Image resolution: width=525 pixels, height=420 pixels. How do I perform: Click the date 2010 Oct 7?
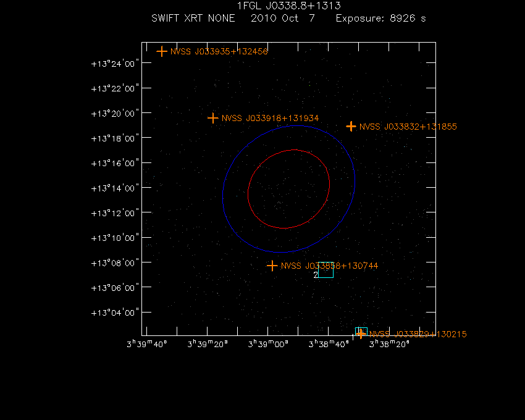283,18
